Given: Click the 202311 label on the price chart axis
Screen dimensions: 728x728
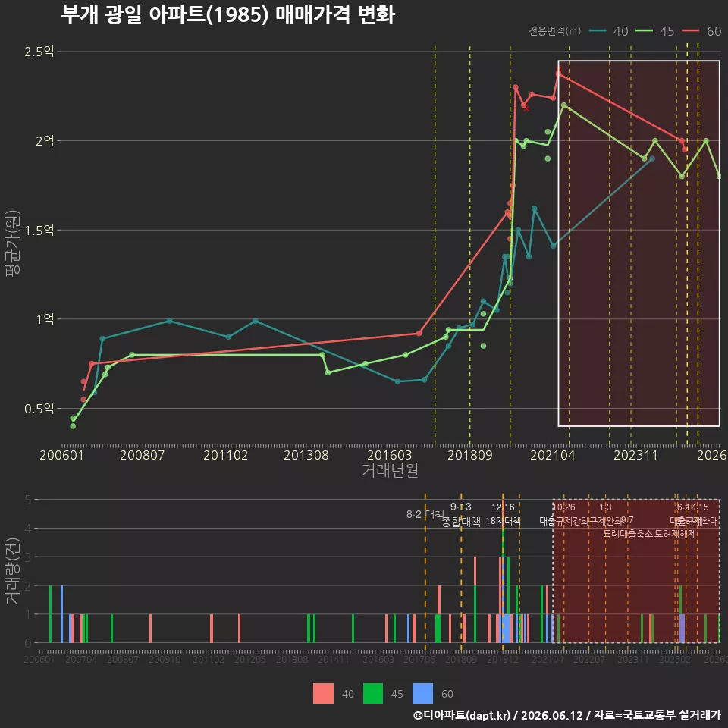Looking at the screenshot, I should [635, 455].
